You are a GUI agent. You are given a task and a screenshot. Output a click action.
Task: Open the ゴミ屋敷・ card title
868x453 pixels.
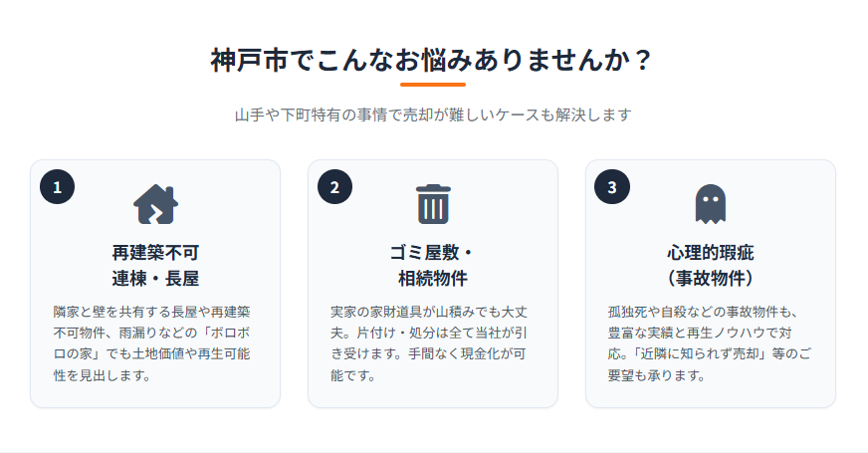(x=433, y=252)
